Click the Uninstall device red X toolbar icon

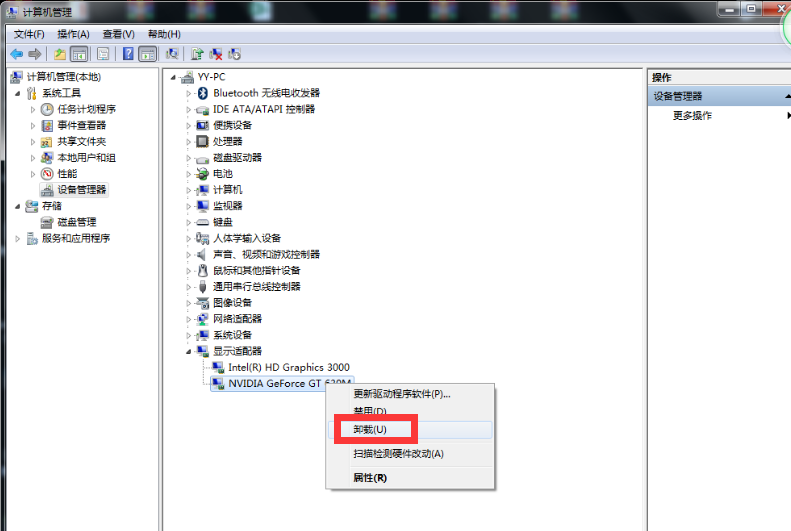(216, 54)
